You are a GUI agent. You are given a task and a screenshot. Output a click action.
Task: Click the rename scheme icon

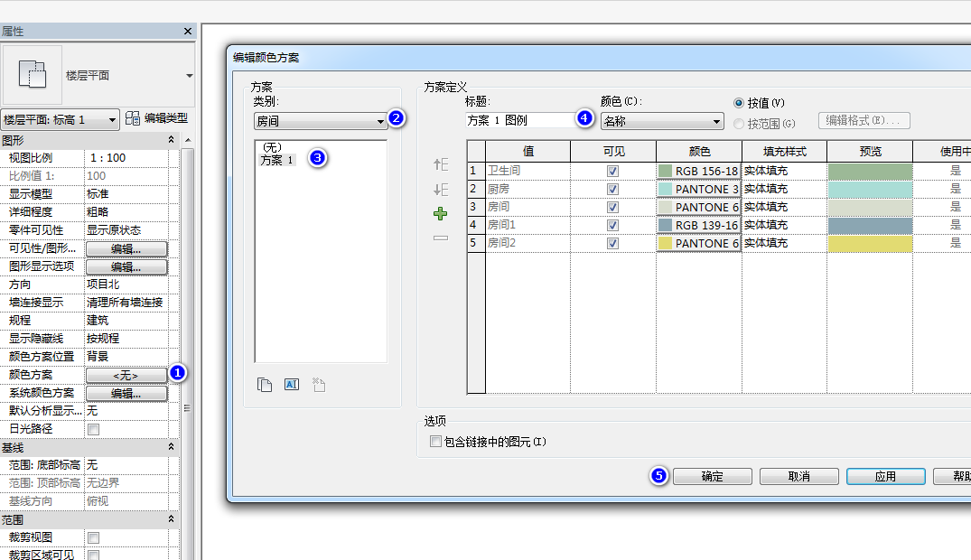tap(292, 385)
